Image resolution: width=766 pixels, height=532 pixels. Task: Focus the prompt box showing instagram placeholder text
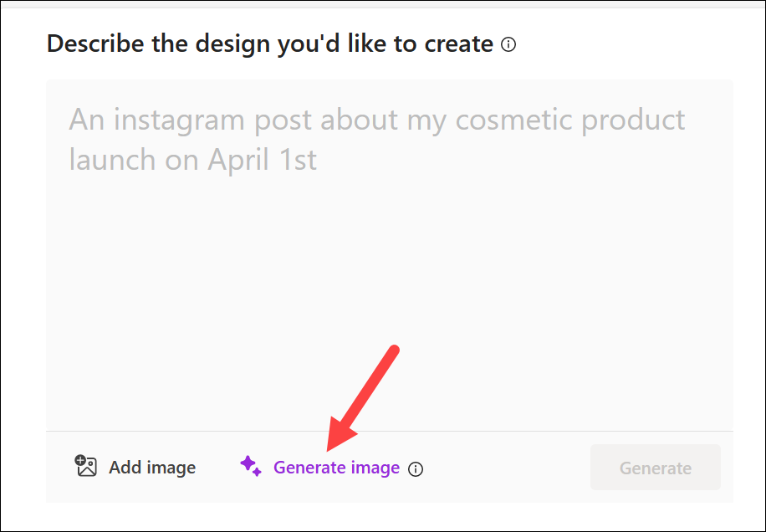pos(376,138)
